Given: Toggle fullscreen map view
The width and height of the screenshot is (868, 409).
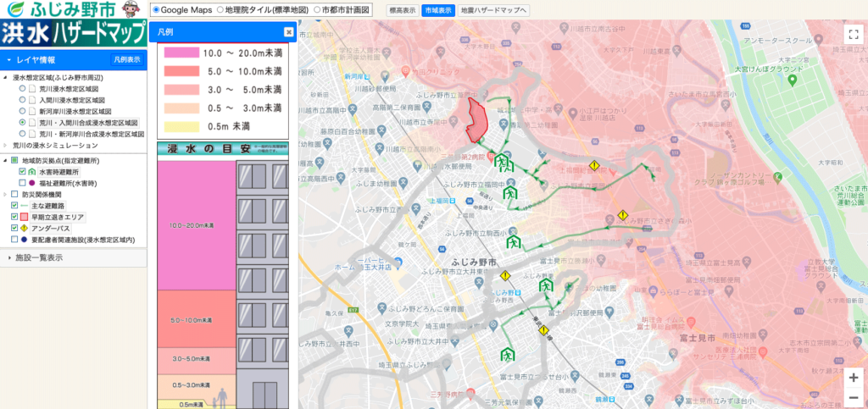Looking at the screenshot, I should pos(853,35).
